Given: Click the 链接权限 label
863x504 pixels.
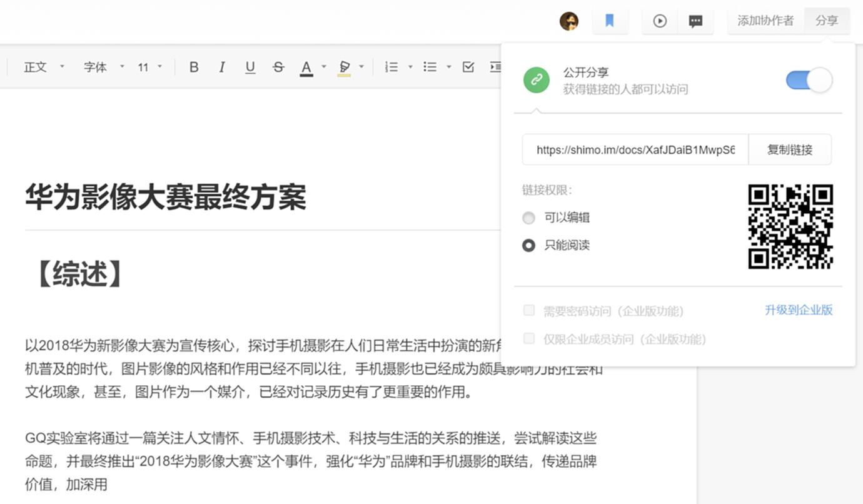Looking at the screenshot, I should click(x=547, y=190).
